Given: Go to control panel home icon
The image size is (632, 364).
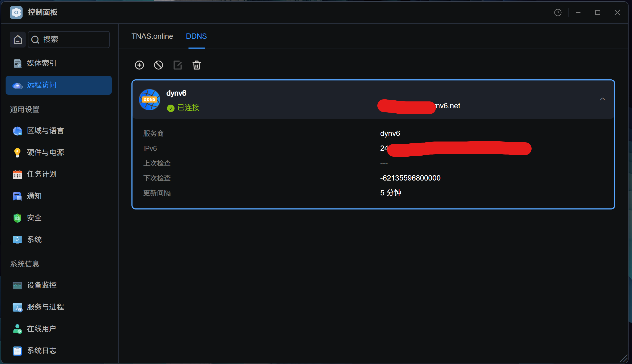Looking at the screenshot, I should [18, 40].
